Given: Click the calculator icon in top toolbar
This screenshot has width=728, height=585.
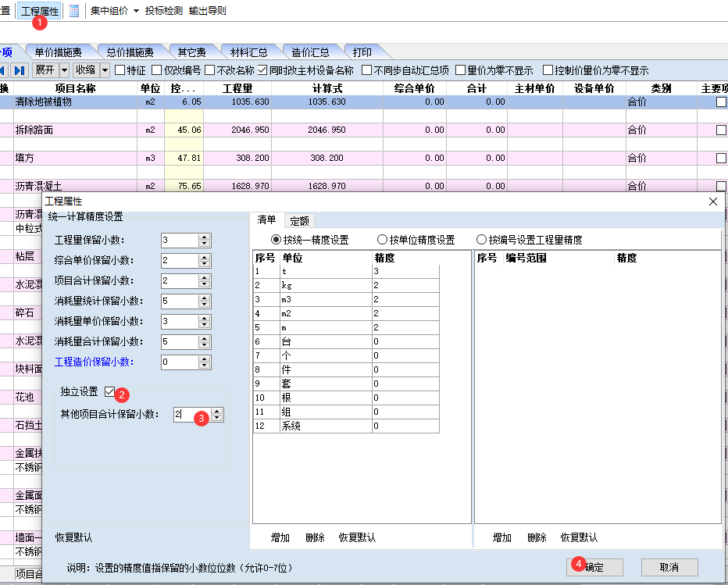Looking at the screenshot, I should click(74, 11).
